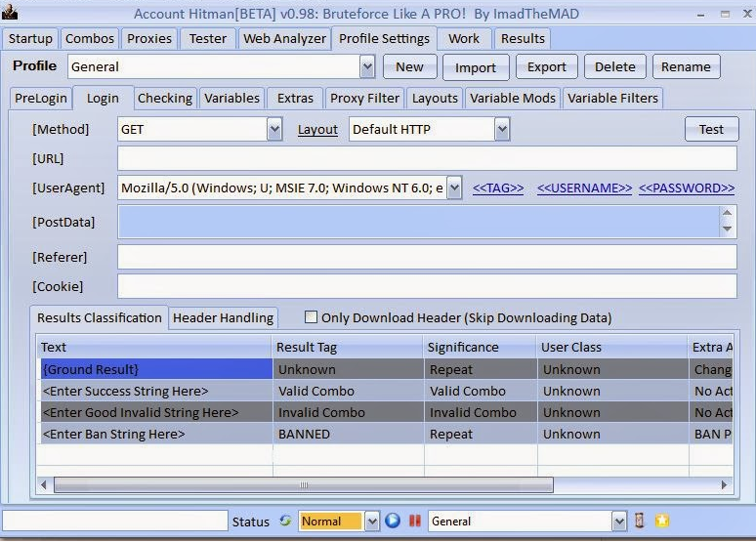The width and height of the screenshot is (756, 543).
Task: Click the Result Tag column header
Action: point(347,347)
